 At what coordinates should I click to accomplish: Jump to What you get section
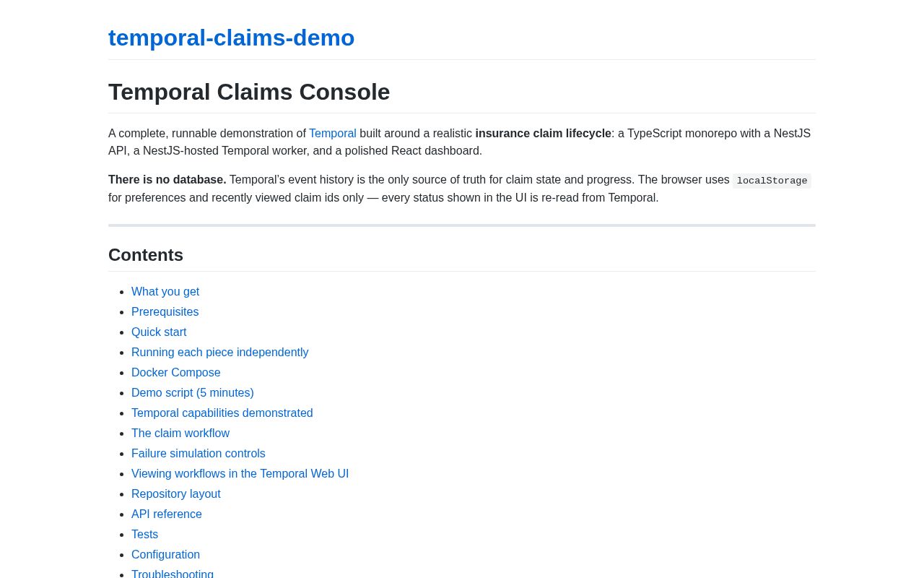(165, 292)
